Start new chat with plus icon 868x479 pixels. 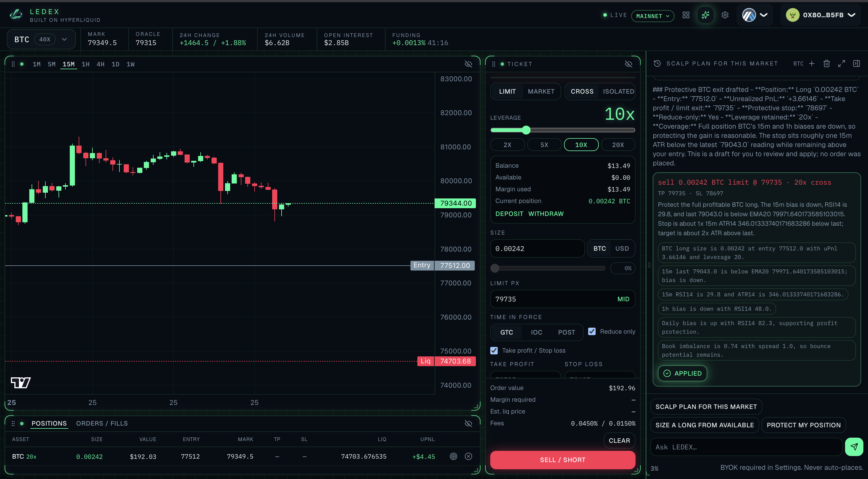[812, 63]
